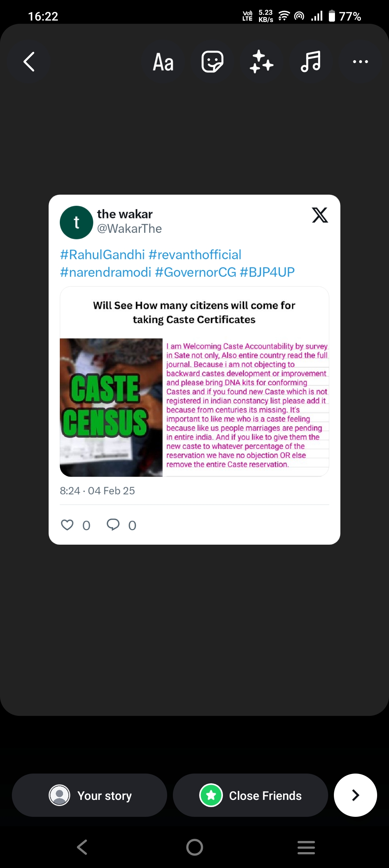
Task: Tap the heart like icon on tweet
Action: pos(67,525)
